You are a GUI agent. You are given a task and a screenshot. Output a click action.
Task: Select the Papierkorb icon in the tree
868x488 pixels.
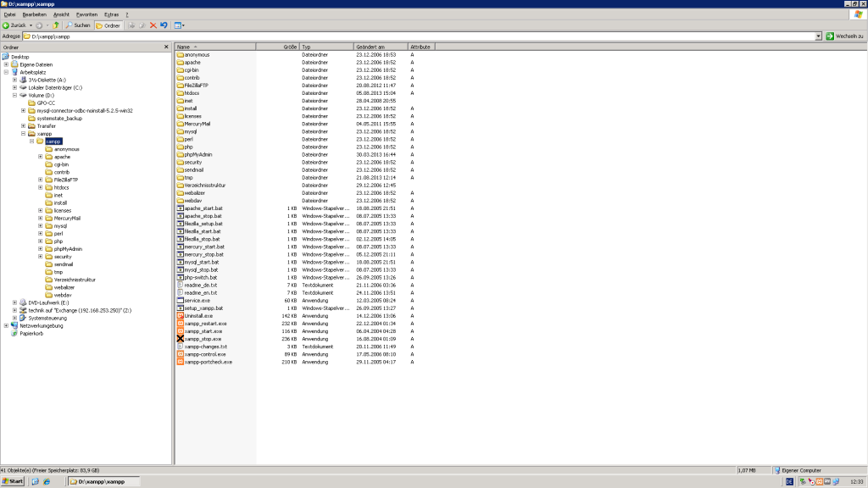pos(14,334)
